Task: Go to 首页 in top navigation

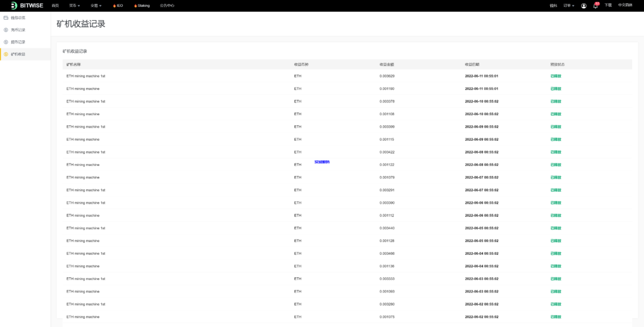Action: coord(55,6)
